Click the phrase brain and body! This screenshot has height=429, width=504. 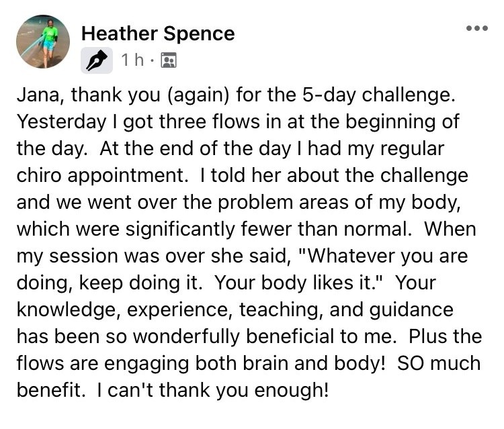pyautogui.click(x=314, y=363)
